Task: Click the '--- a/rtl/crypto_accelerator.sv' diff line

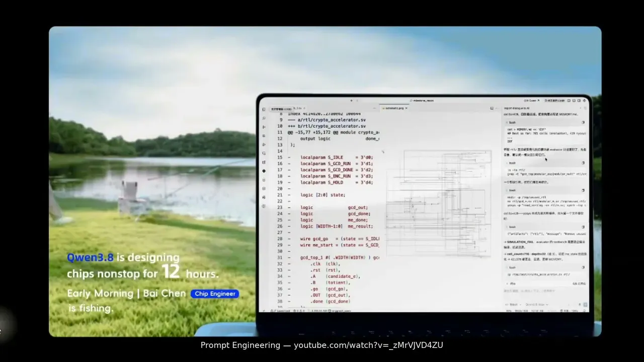Action: point(326,120)
